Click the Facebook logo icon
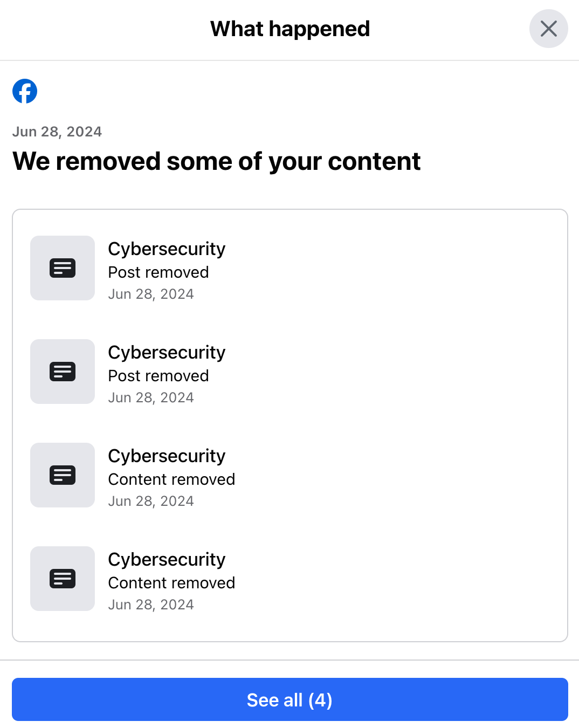Screen dimensions: 579x728 point(25,91)
